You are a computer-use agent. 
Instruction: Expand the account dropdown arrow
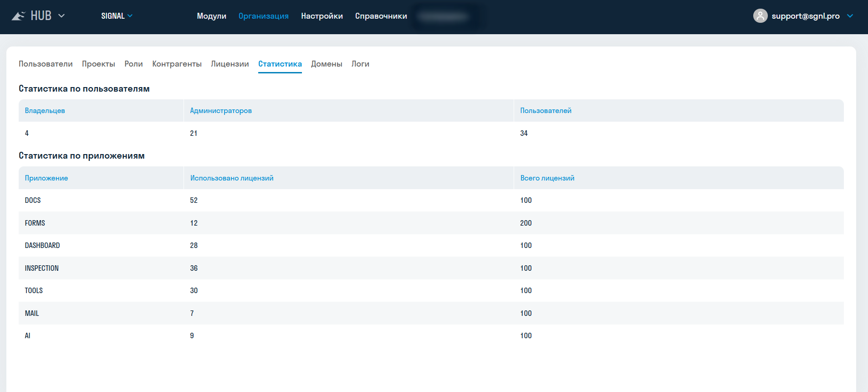(x=850, y=16)
